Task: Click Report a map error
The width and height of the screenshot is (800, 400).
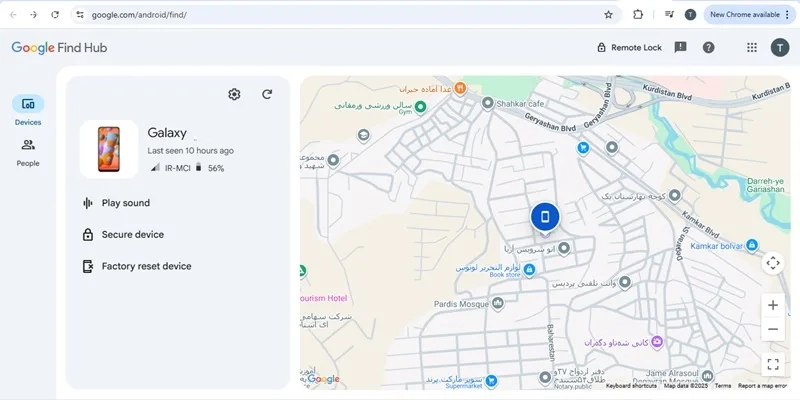Action: coord(762,386)
